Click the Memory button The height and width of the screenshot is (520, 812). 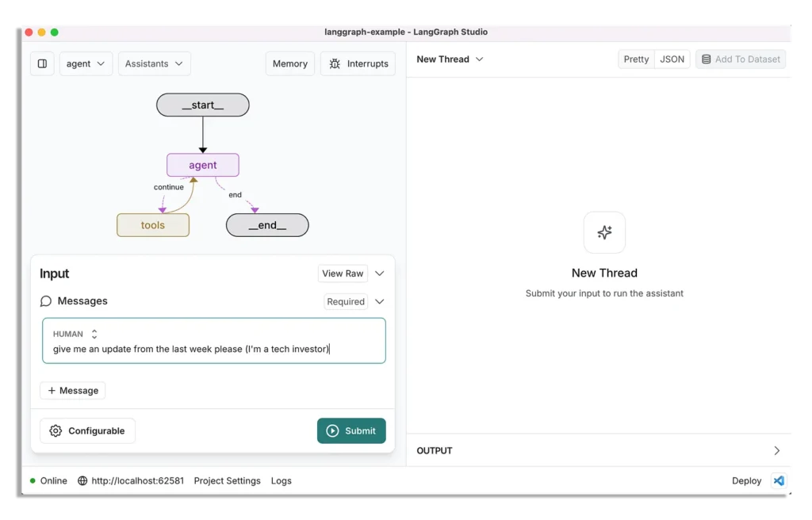pos(290,63)
